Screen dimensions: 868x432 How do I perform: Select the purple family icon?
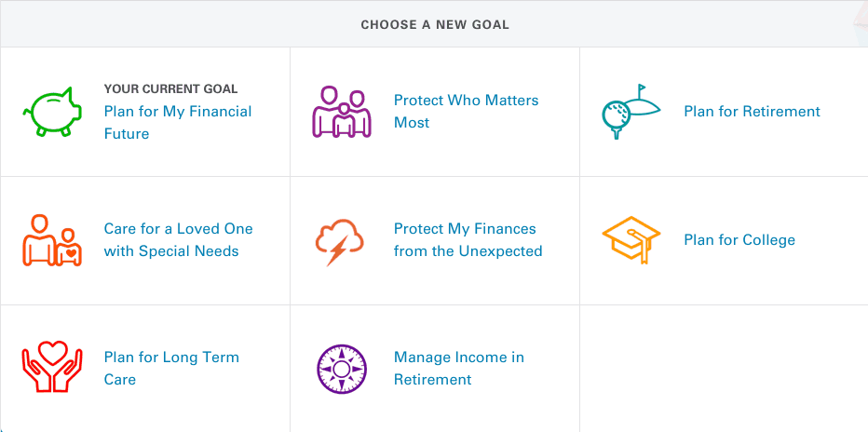[342, 111]
